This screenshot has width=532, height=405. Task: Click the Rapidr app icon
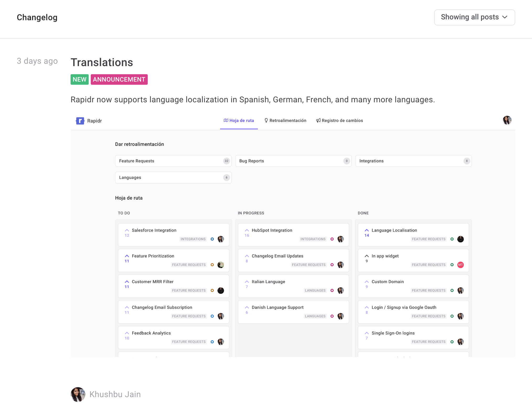coord(81,121)
